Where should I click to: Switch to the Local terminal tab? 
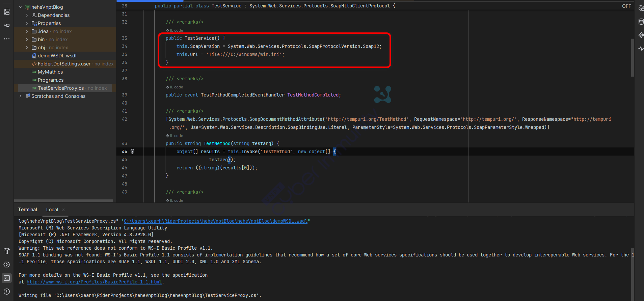click(52, 210)
